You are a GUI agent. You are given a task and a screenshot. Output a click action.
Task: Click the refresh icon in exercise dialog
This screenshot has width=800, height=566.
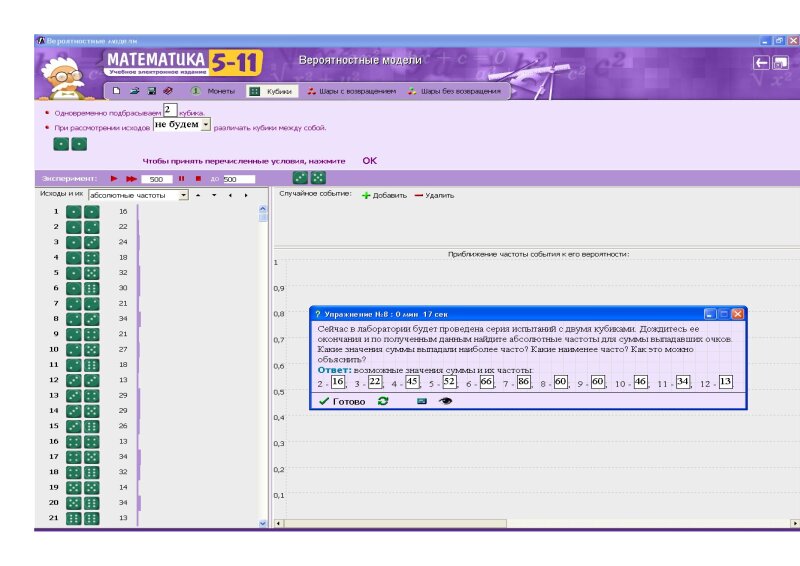(x=383, y=401)
